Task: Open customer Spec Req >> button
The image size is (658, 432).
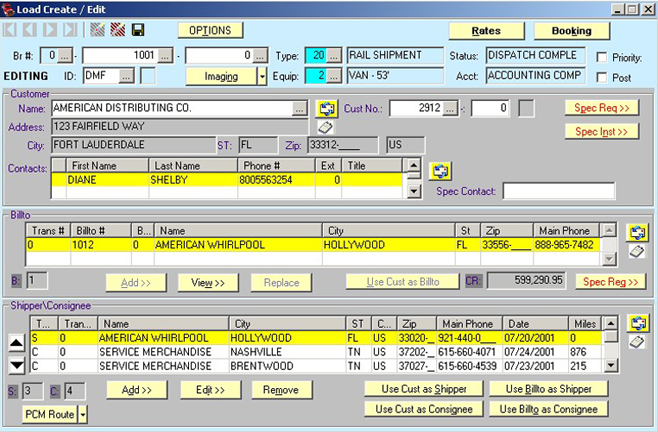Action: tap(602, 108)
